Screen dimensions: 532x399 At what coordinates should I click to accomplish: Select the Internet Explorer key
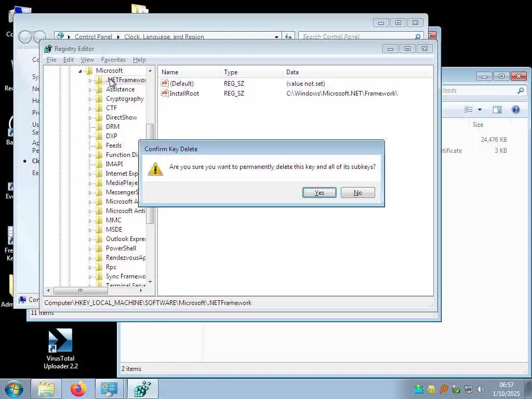click(122, 174)
